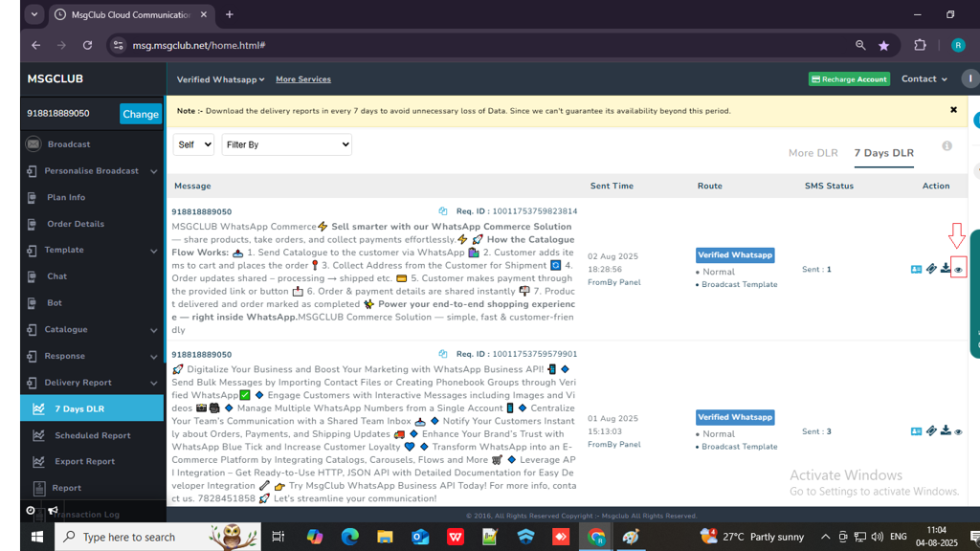Open the browser tab search dropdown

coord(34,14)
